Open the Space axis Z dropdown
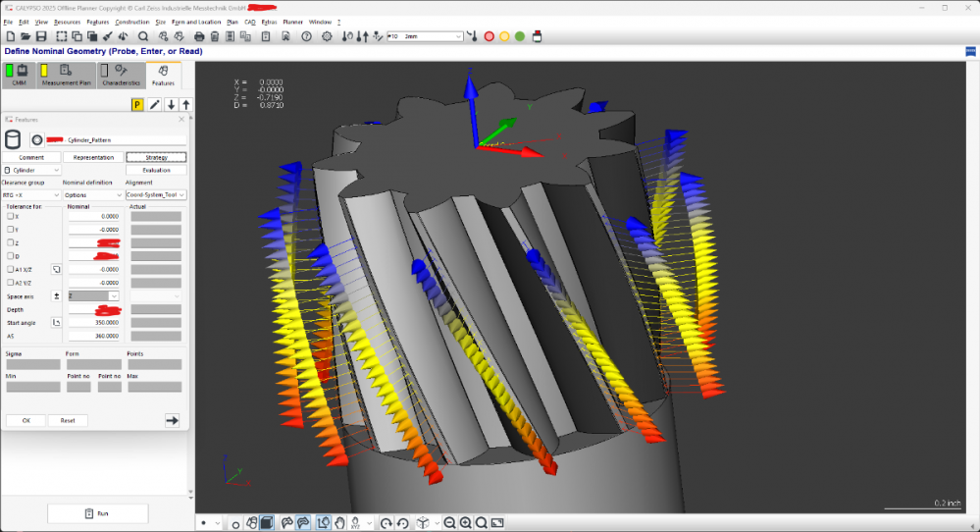 [x=93, y=296]
